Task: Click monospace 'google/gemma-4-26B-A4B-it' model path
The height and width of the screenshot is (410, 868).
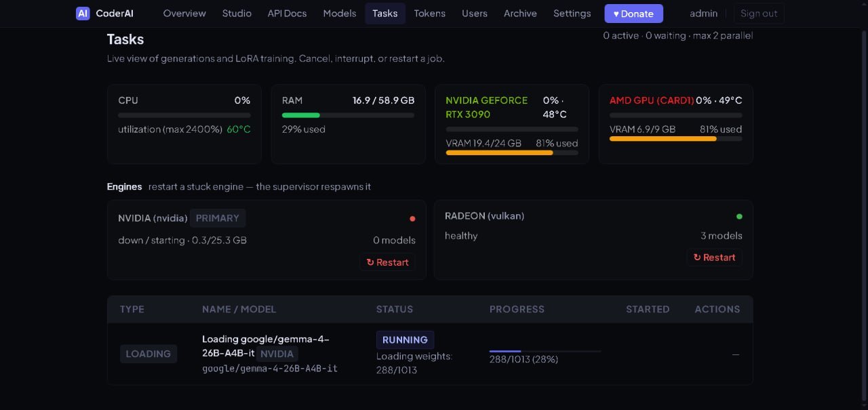Action: point(270,369)
